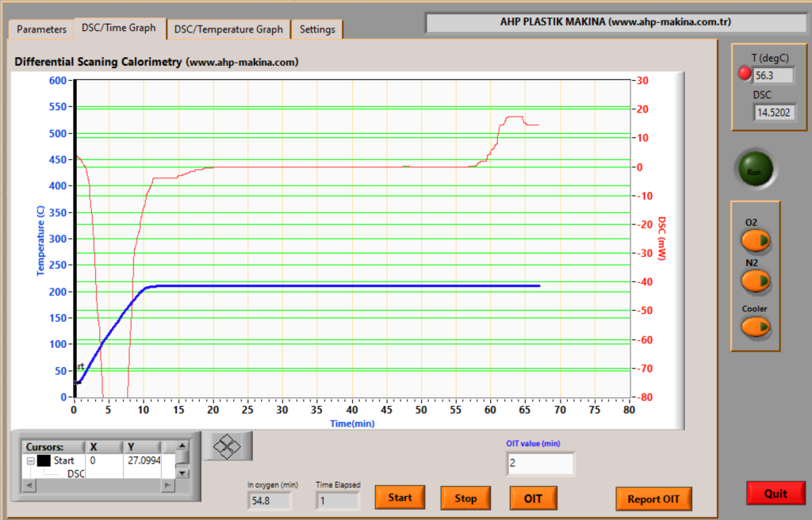Toggle the O2 gas switch
The width and height of the screenshot is (812, 520).
(x=756, y=241)
